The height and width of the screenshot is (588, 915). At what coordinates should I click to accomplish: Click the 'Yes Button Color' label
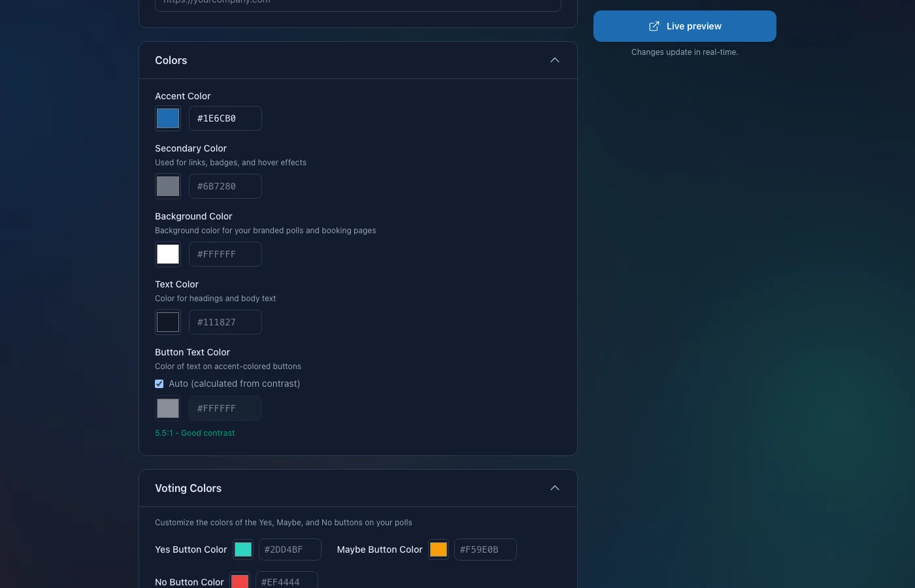191,549
